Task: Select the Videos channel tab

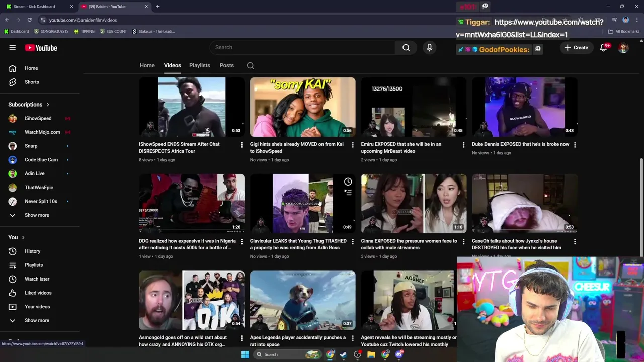Action: click(x=172, y=65)
